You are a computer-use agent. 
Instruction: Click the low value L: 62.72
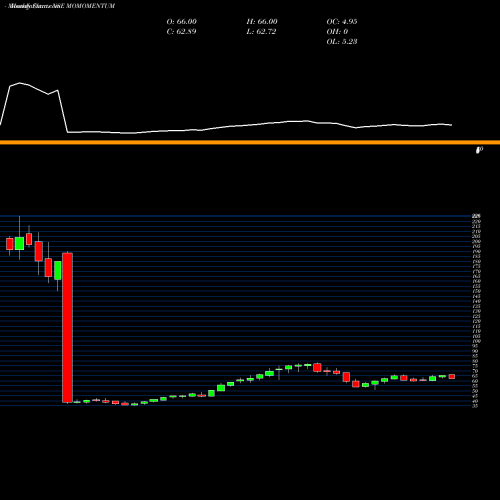[x=261, y=32]
